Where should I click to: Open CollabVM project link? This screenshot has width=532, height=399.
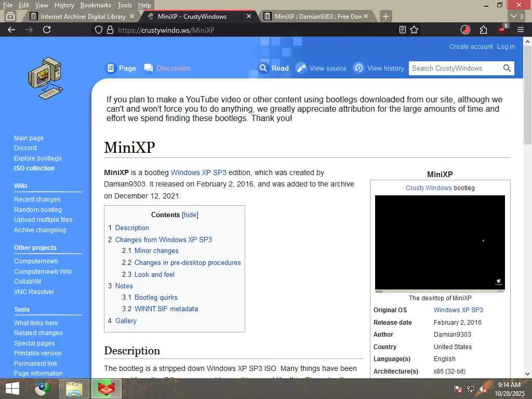click(28, 281)
